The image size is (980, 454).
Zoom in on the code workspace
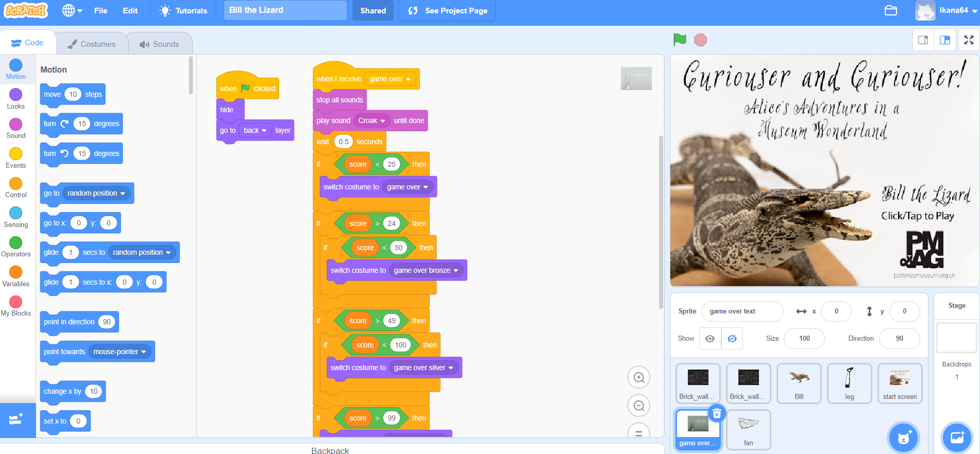638,378
